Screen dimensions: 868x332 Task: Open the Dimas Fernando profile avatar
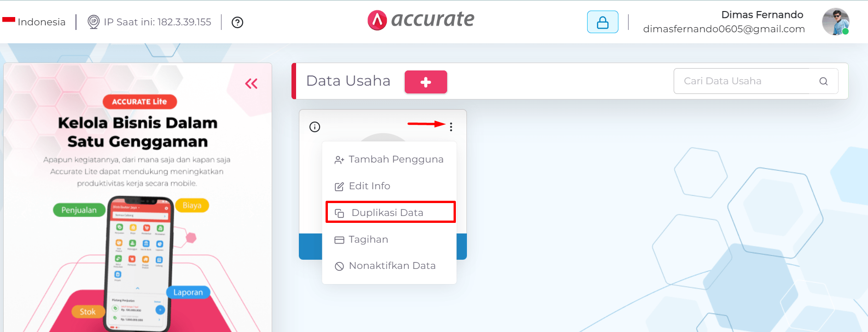click(x=836, y=22)
